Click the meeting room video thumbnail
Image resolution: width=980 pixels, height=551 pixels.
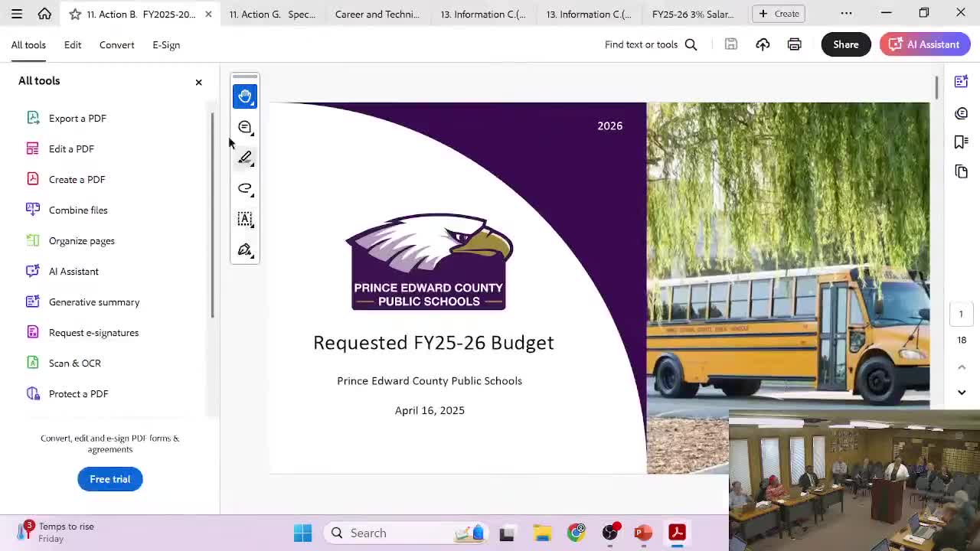click(x=854, y=481)
